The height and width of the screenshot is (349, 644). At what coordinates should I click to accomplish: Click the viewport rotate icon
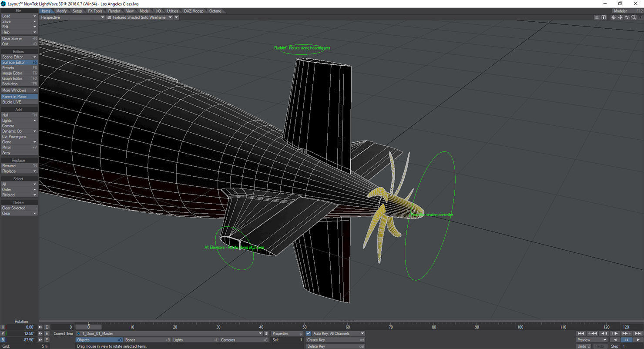pos(627,17)
